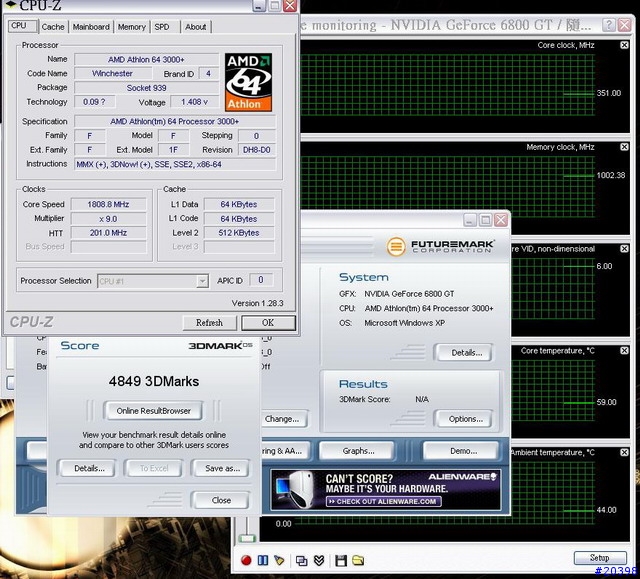Open the SPD tab
Screen dimensions: 640x579
[x=162, y=27]
